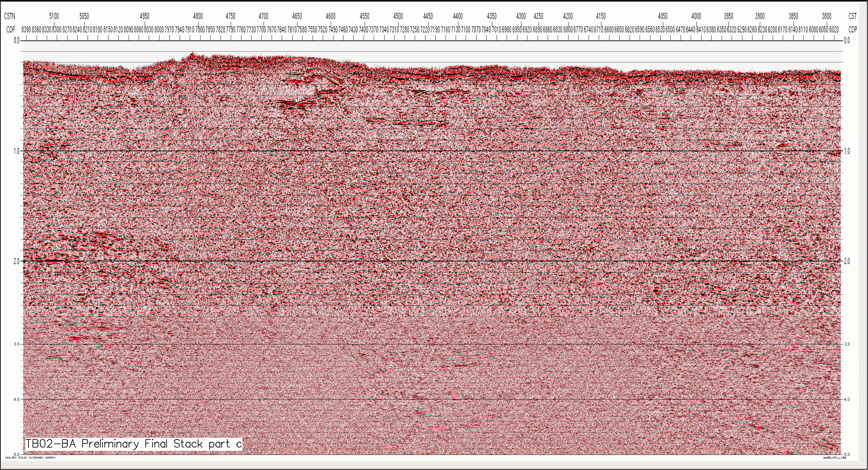Click CDP number 8390 on the axis
This screenshot has width=868, height=470.
coord(26,30)
